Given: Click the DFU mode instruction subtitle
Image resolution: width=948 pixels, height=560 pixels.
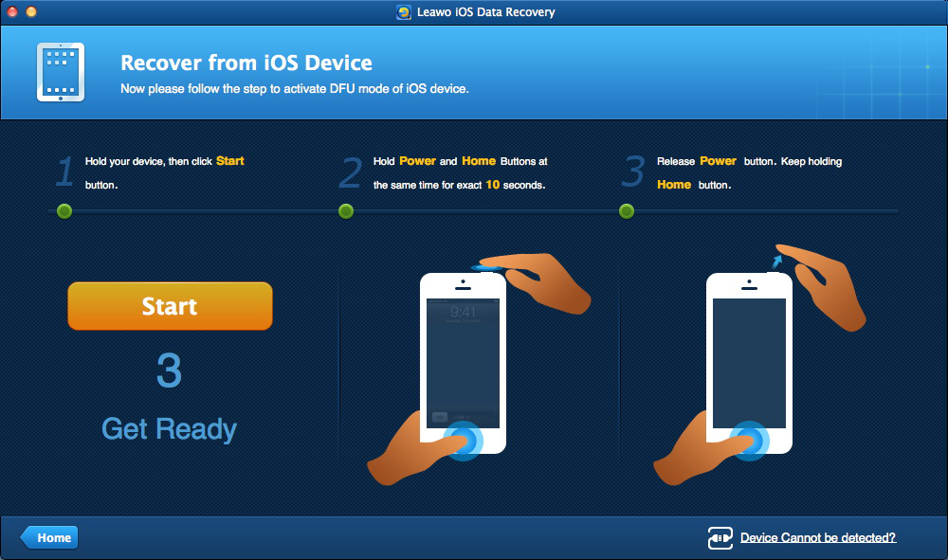Looking at the screenshot, I should tap(295, 89).
